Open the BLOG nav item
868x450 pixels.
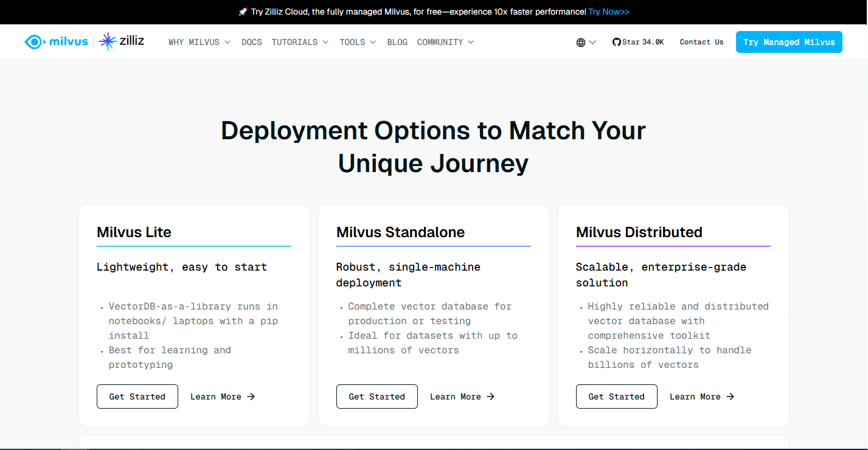coord(397,43)
